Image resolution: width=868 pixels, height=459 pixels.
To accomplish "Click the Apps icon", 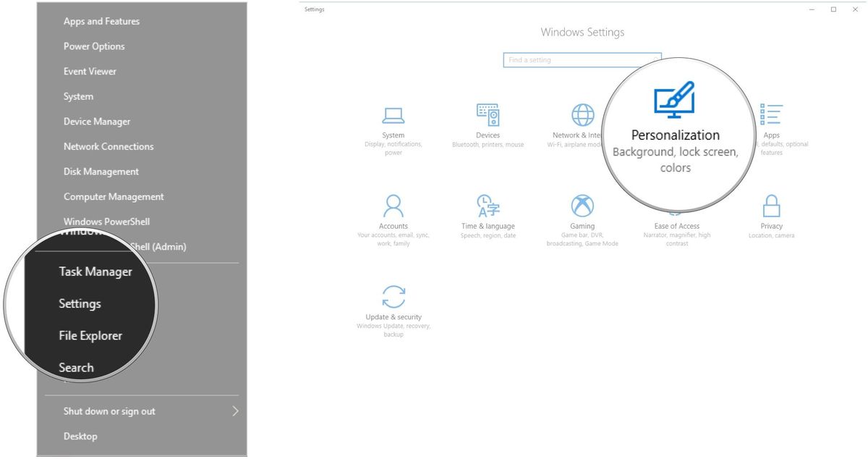I will tap(771, 114).
